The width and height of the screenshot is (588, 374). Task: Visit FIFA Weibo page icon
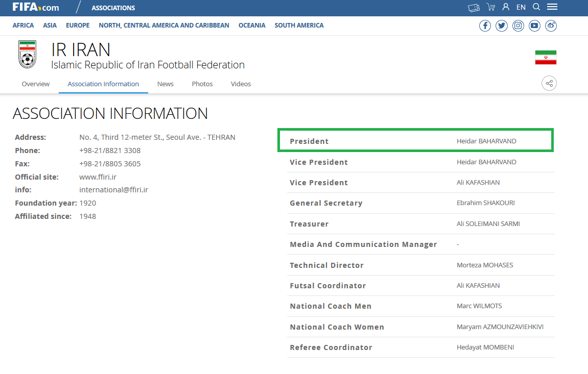pyautogui.click(x=551, y=26)
